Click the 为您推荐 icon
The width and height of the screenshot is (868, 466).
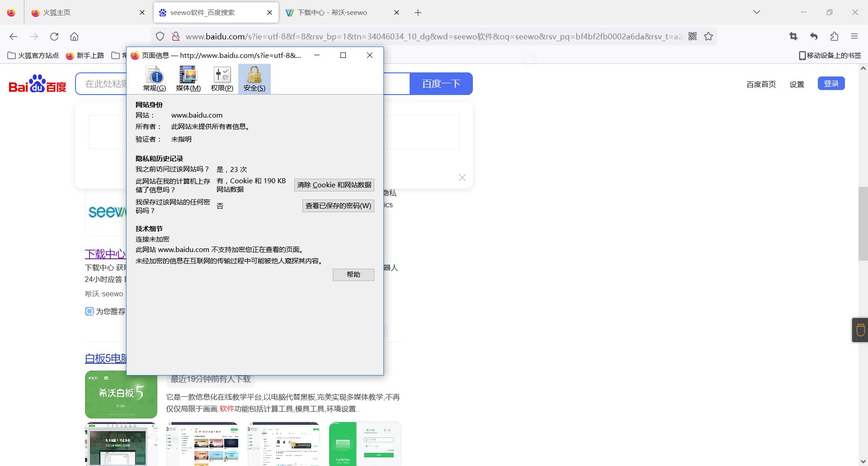coord(89,311)
